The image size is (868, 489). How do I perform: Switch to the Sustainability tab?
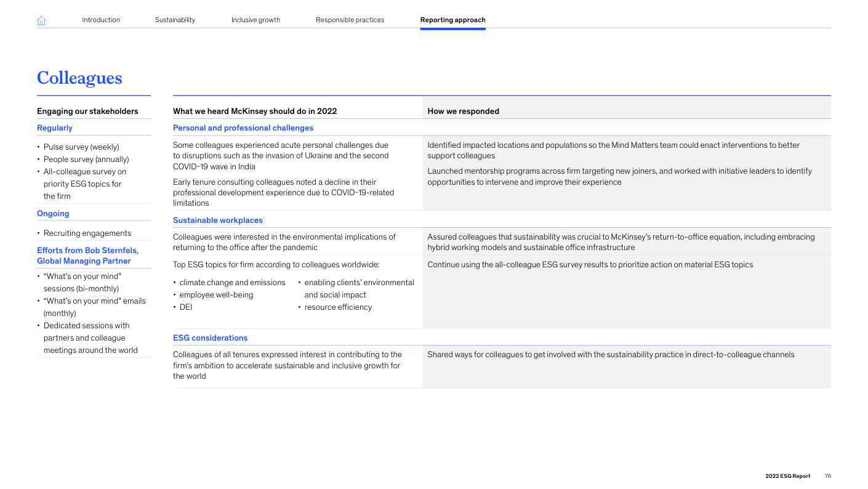pos(175,20)
